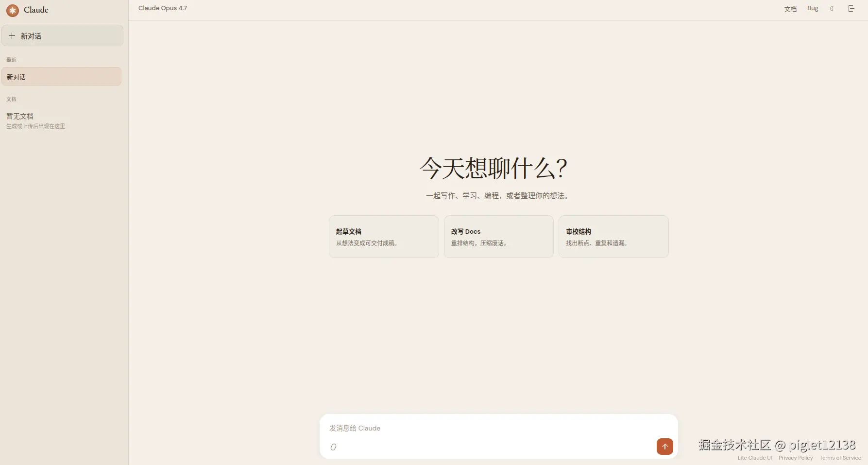Click the Bug link in top bar
Viewport: 868px width, 465px height.
click(x=813, y=8)
